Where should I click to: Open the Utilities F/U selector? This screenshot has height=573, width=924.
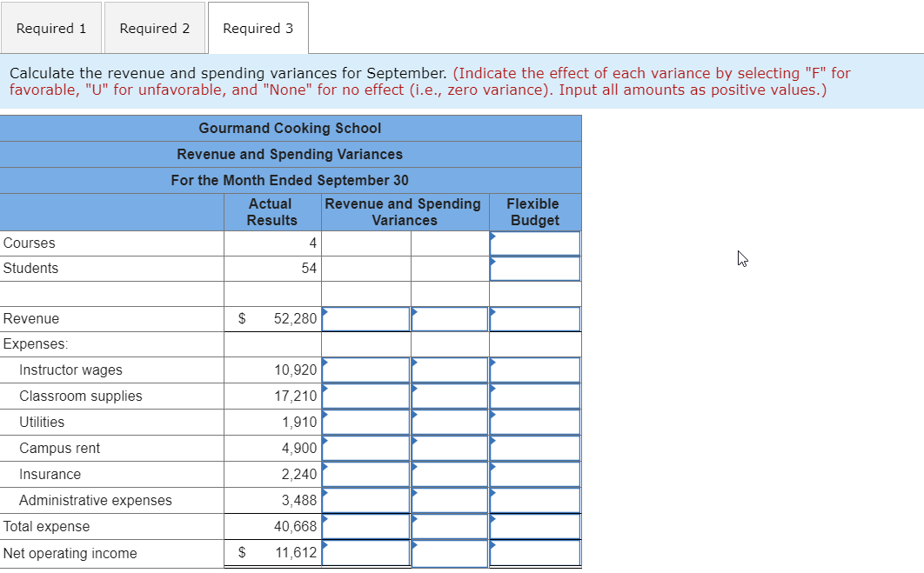pyautogui.click(x=449, y=422)
